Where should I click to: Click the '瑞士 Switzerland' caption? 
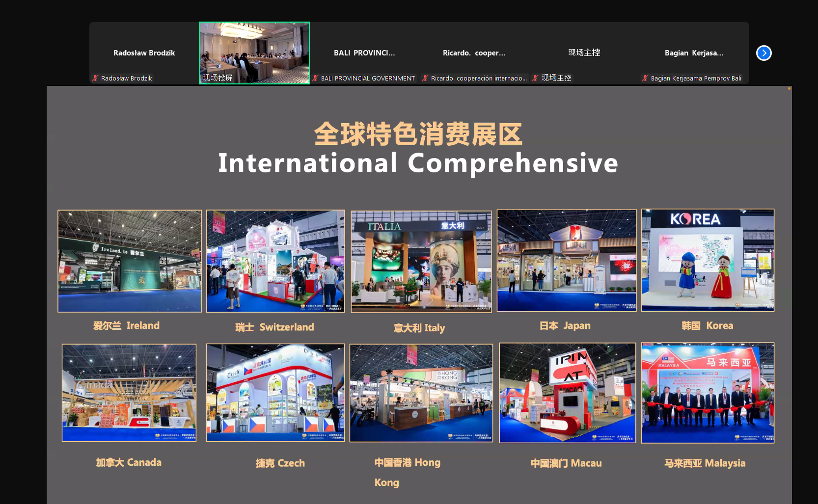point(274,327)
